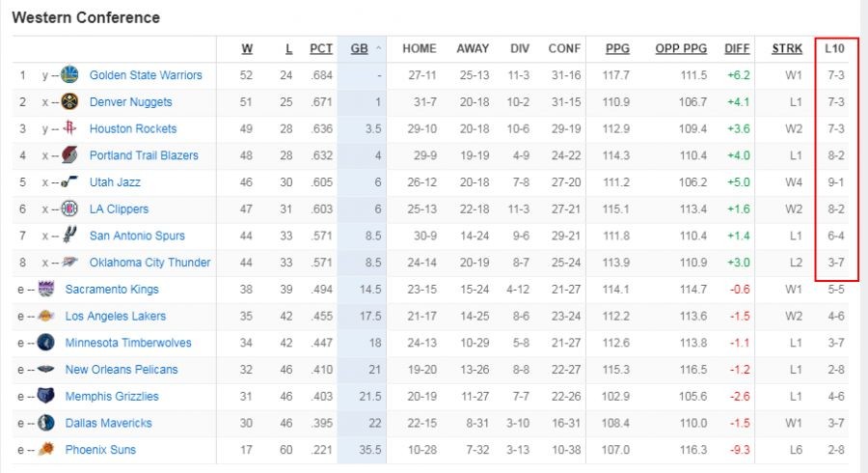
Task: Click the Sacramento Kings logo icon
Action: 45,289
